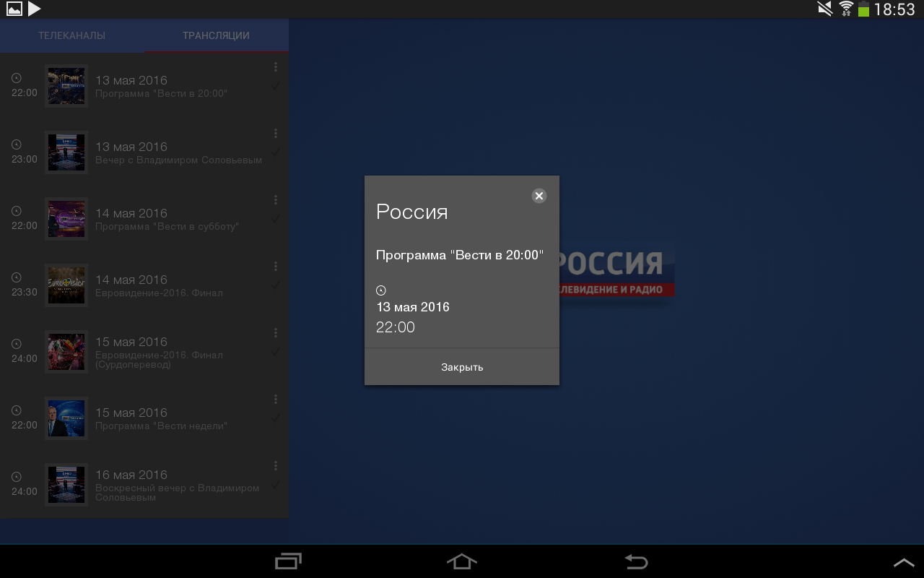The width and height of the screenshot is (924, 578).
Task: Open Eurovision thumbnail for 14 мая 23:30
Action: click(66, 285)
